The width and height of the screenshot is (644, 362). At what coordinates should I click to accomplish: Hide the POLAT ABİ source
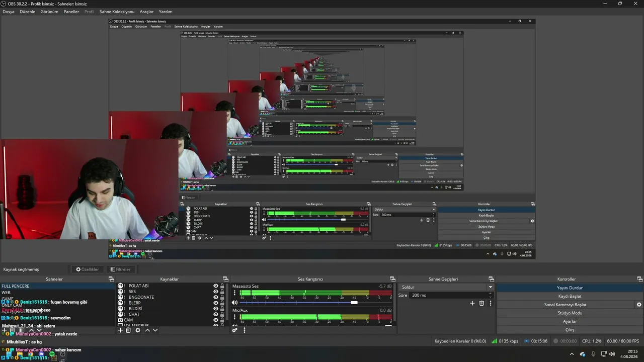(216, 286)
